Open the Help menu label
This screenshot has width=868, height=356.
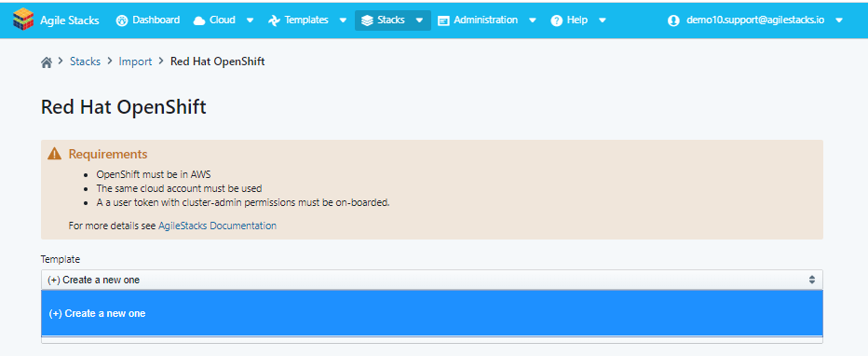click(x=576, y=20)
